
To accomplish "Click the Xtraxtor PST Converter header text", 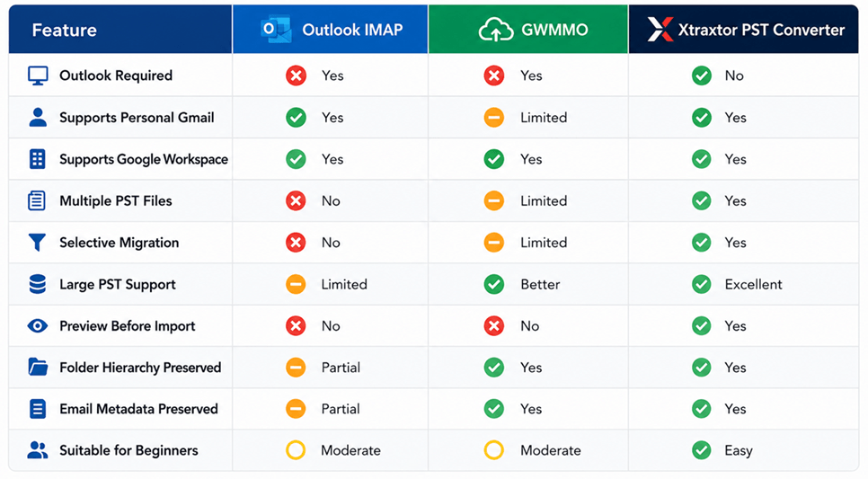I will point(762,30).
